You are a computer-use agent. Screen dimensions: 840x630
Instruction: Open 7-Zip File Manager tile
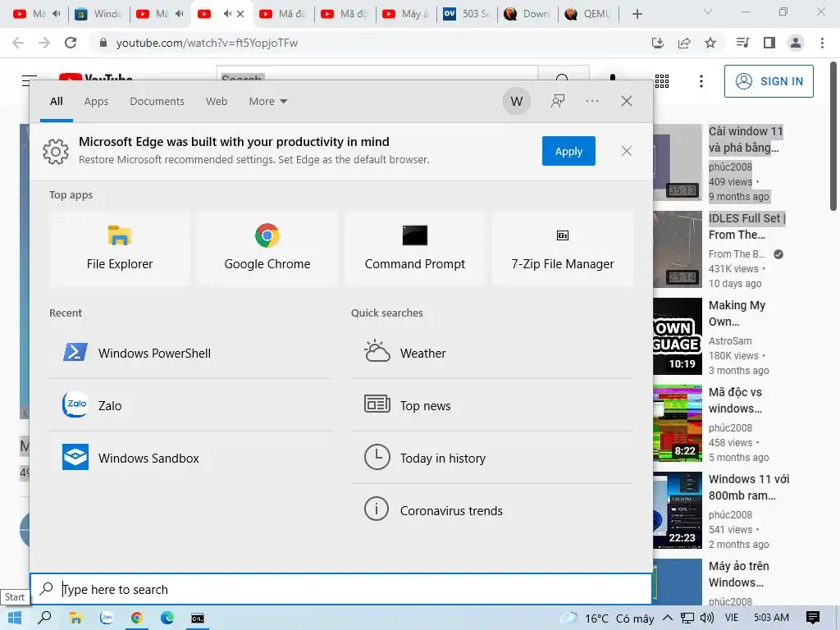pos(563,248)
